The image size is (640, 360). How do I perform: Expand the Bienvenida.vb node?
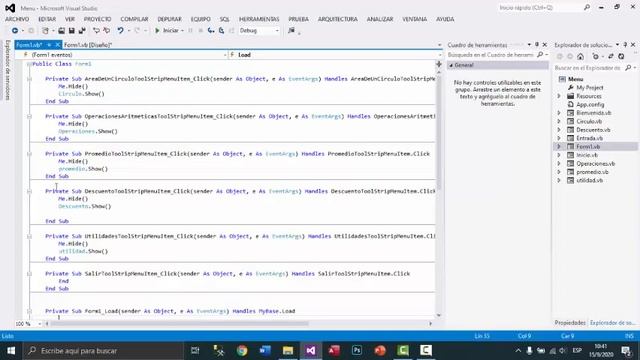[x=559, y=113]
